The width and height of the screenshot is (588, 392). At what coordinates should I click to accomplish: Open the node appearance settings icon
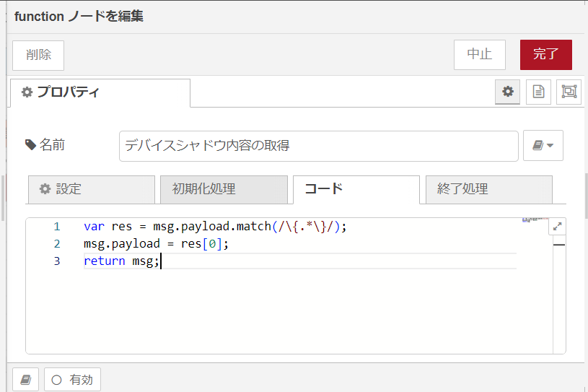pyautogui.click(x=569, y=92)
